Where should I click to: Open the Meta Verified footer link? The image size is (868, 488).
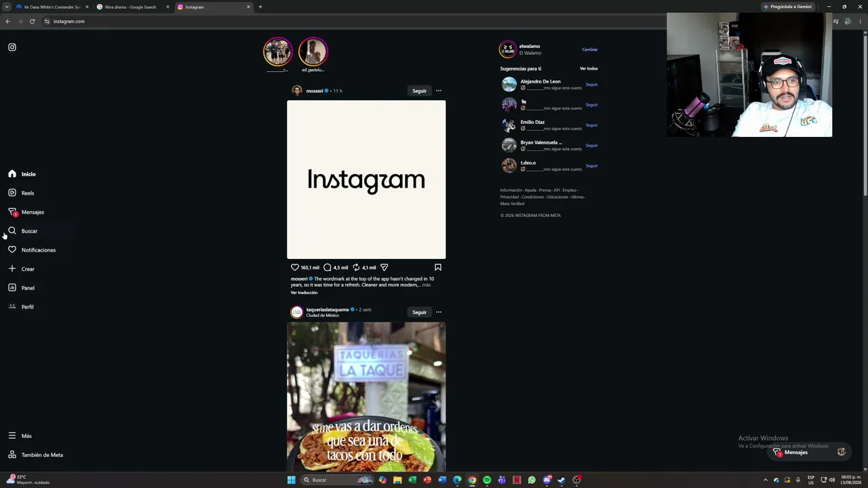click(x=512, y=203)
